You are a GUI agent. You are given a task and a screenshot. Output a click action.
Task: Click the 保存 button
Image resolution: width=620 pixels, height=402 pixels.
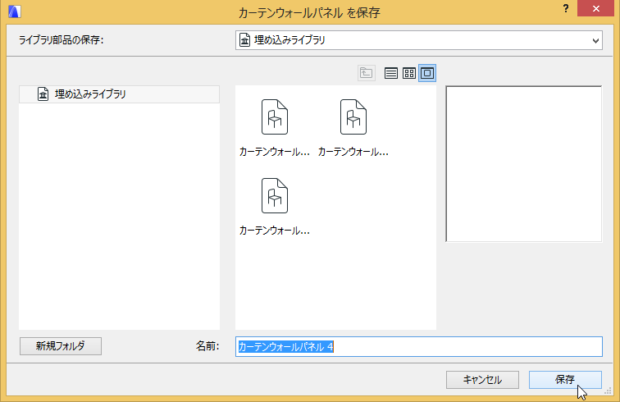565,380
